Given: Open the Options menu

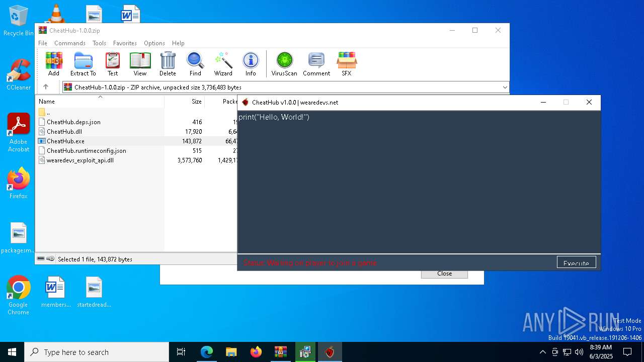Looking at the screenshot, I should point(154,43).
